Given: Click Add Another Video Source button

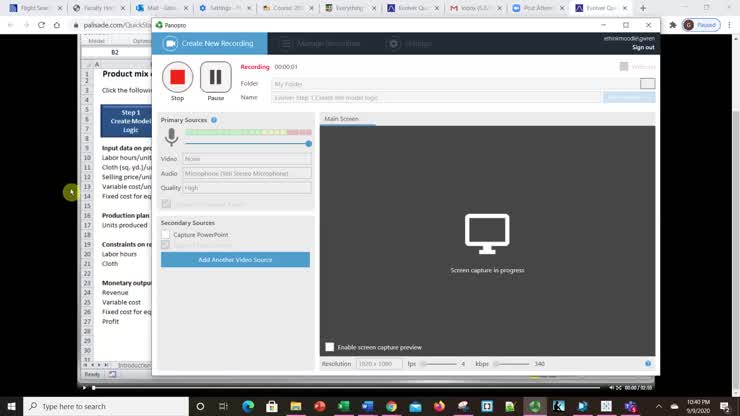Looking at the screenshot, I should tap(235, 260).
